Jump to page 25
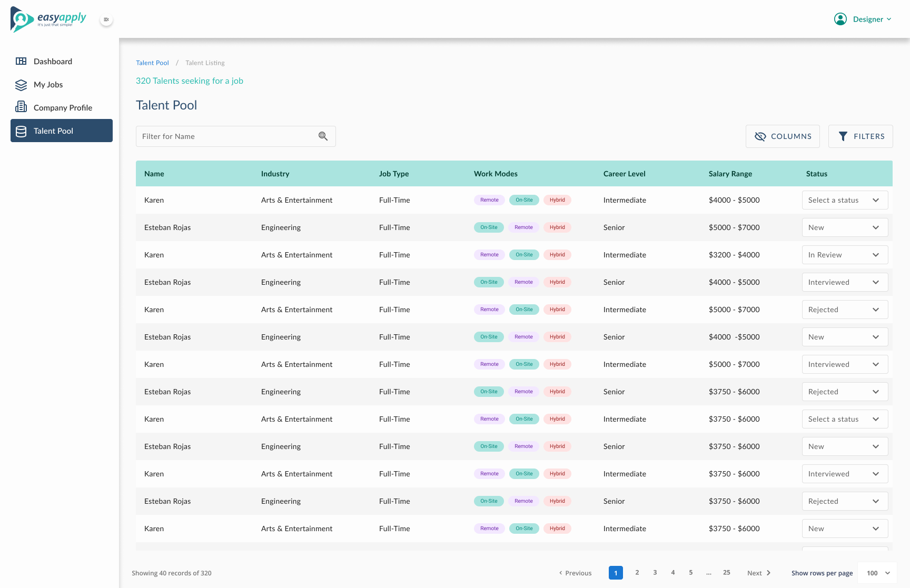The width and height of the screenshot is (910, 588). (x=726, y=573)
